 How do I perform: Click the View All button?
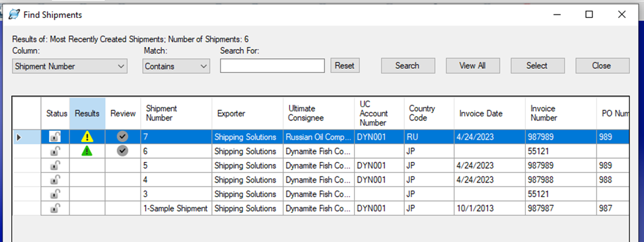[x=473, y=65]
